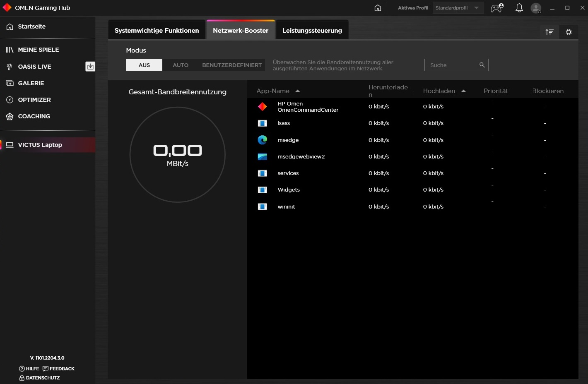Open the Standardprofil profile dropdown
Image resolution: width=588 pixels, height=384 pixels.
pyautogui.click(x=458, y=8)
